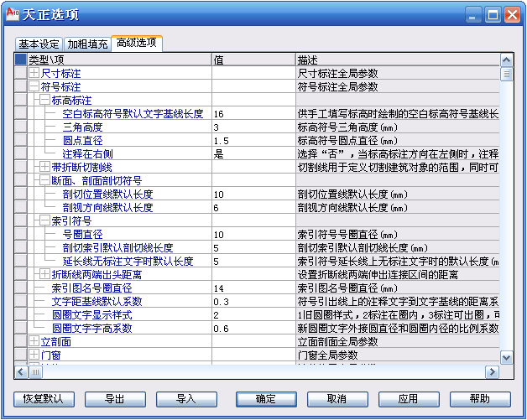Click the 注释在右侧 value cell showing 是
This screenshot has width=527, height=420.
[252, 153]
